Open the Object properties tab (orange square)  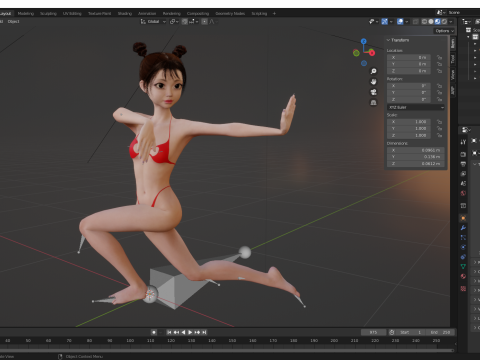pyautogui.click(x=463, y=218)
